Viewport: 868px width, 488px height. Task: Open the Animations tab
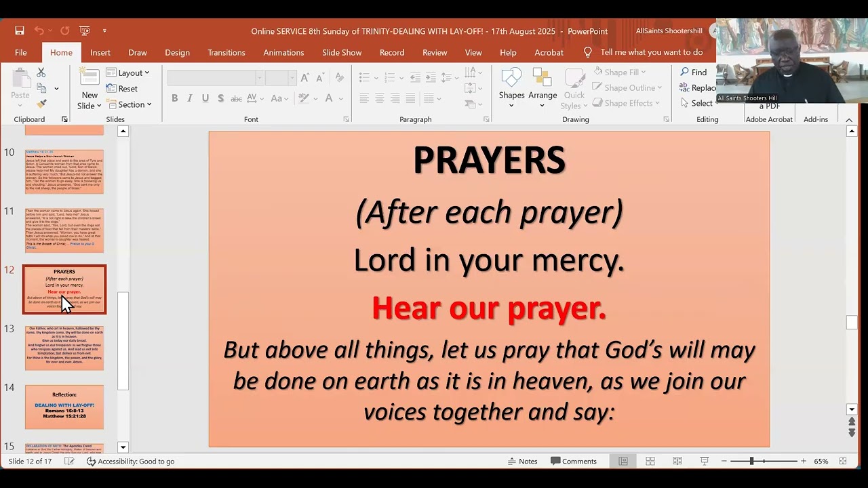(x=283, y=52)
